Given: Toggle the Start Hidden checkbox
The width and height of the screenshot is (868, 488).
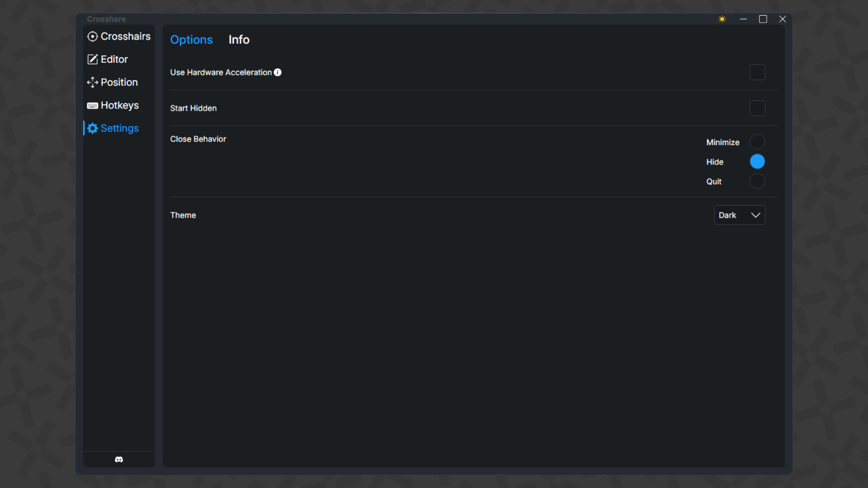Looking at the screenshot, I should [x=757, y=108].
